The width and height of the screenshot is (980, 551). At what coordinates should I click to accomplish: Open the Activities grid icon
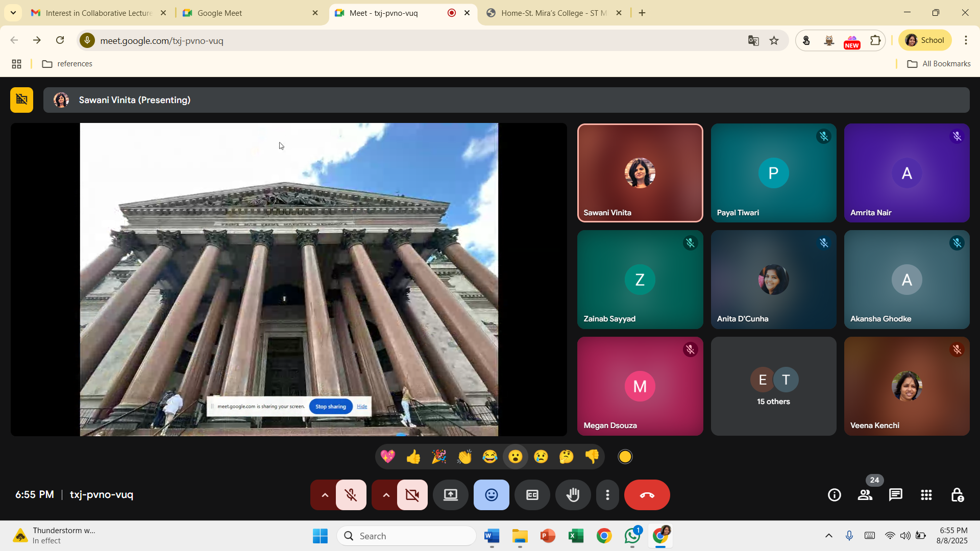tap(926, 495)
